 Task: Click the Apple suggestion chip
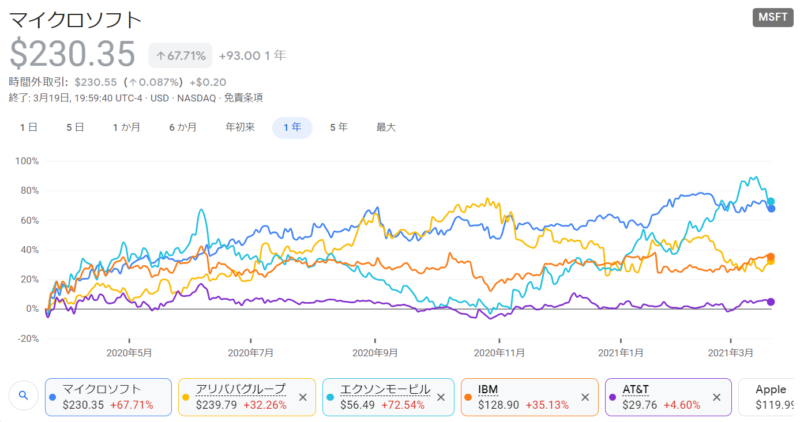coord(766,397)
